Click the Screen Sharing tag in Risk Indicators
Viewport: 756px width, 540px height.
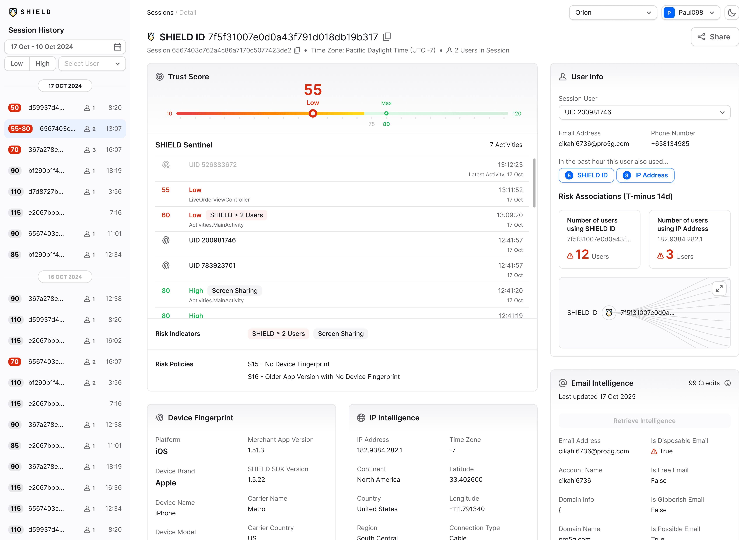pyautogui.click(x=341, y=334)
